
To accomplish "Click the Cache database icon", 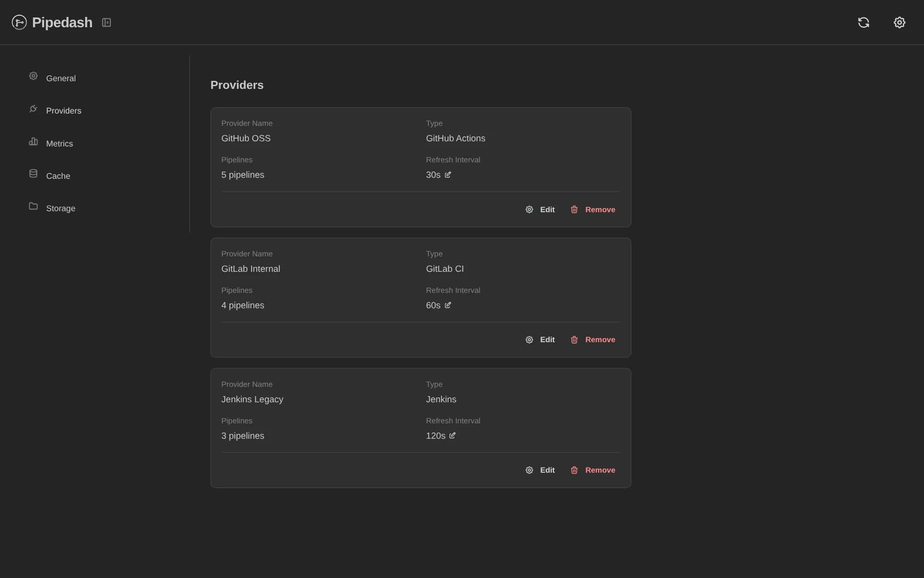I will (x=33, y=174).
